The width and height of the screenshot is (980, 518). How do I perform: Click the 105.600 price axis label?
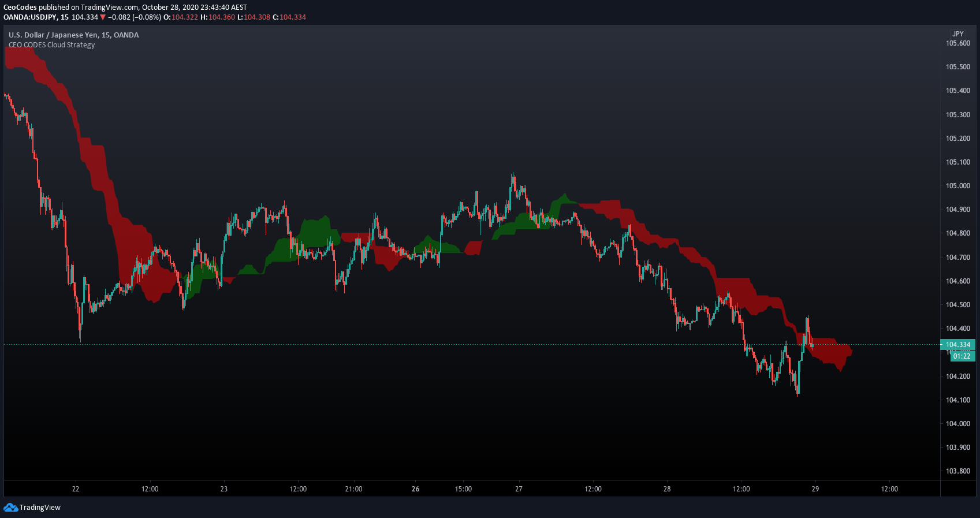[x=958, y=43]
